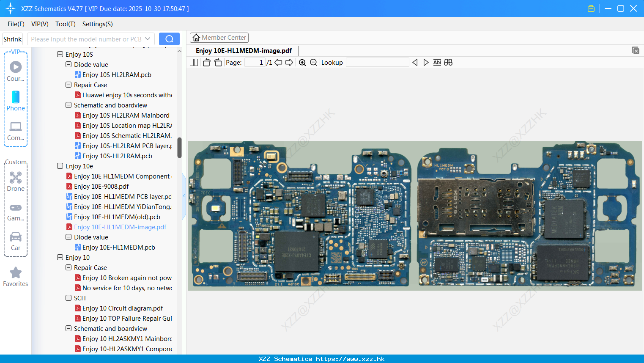644x363 pixels.
Task: Click the model number search field
Action: [x=87, y=39]
